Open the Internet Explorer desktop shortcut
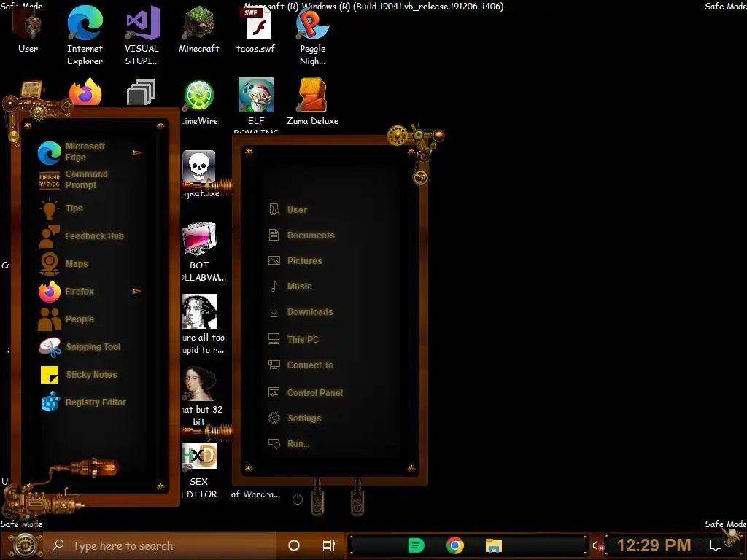The height and width of the screenshot is (560, 747). pyautogui.click(x=85, y=35)
